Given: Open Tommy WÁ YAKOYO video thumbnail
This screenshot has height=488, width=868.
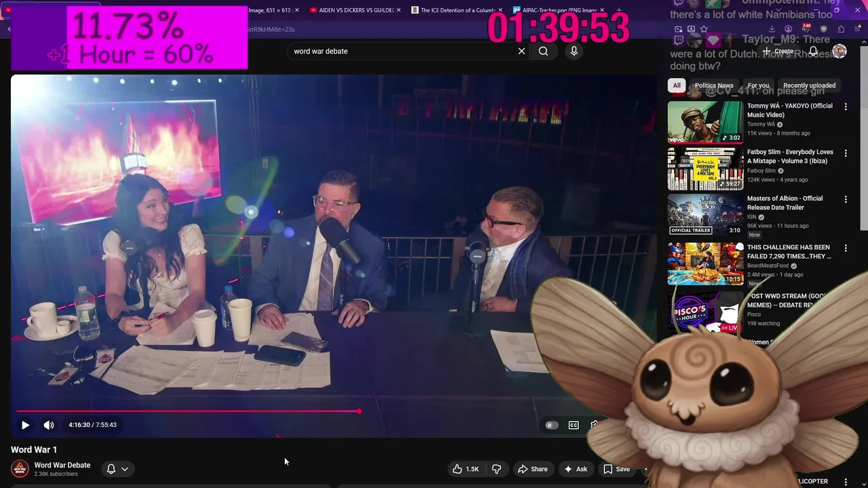Looking at the screenshot, I should tap(705, 122).
